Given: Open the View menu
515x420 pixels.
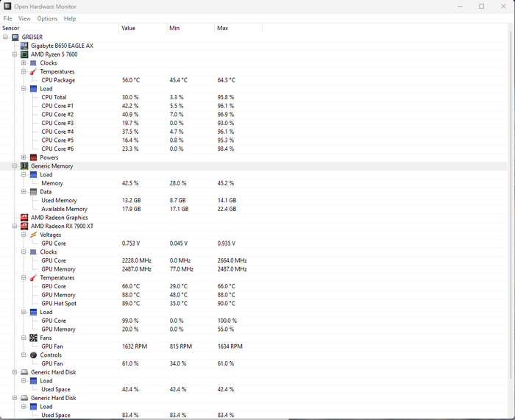Looking at the screenshot, I should [x=24, y=18].
